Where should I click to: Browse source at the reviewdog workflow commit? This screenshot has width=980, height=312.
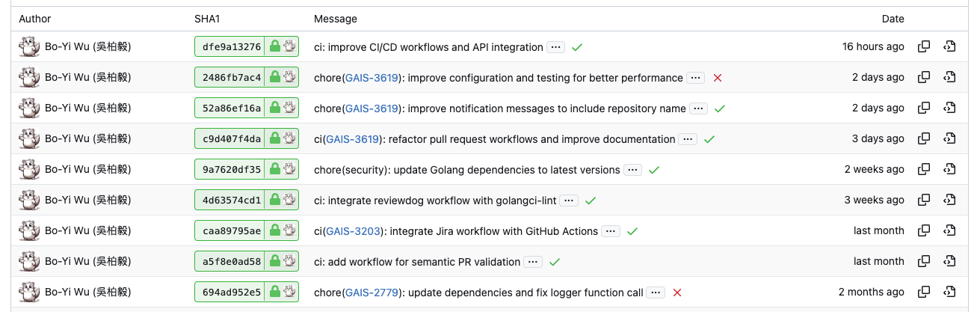[x=949, y=200]
